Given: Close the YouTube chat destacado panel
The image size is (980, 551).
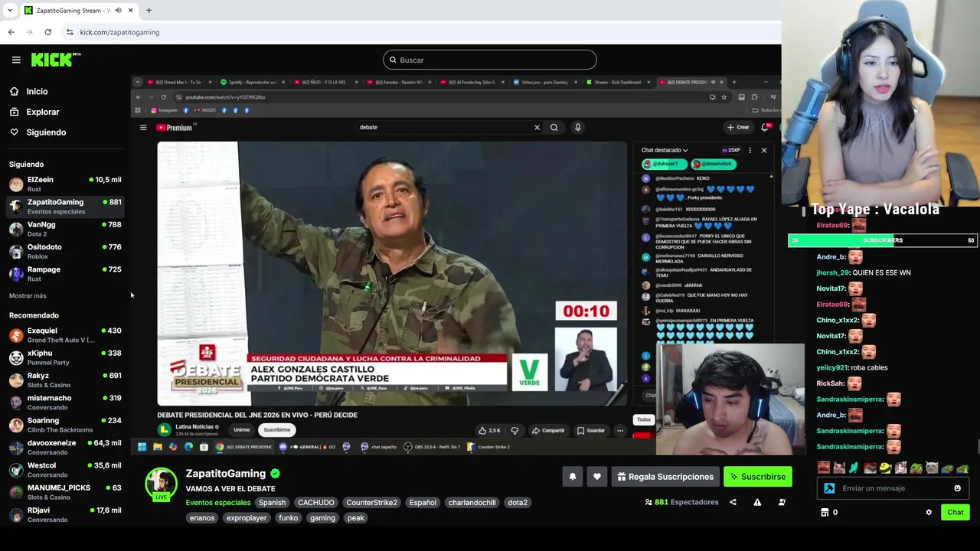Looking at the screenshot, I should tap(763, 150).
